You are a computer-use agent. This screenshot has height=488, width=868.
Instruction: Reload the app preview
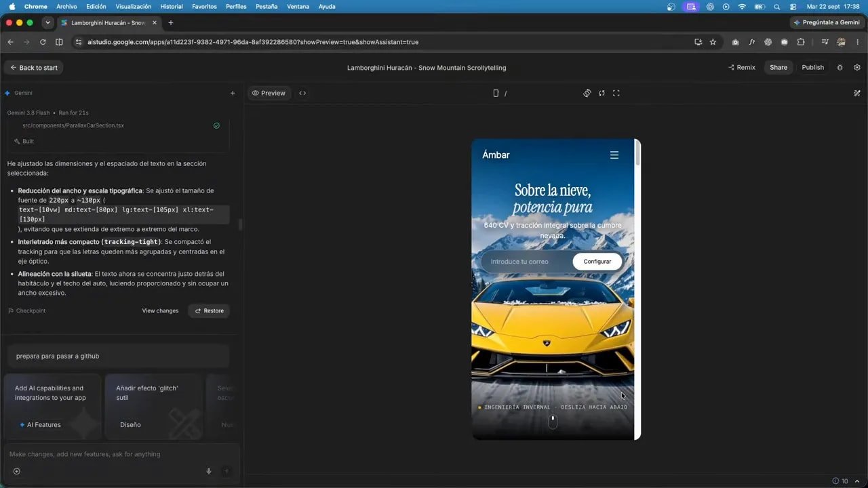click(x=601, y=93)
